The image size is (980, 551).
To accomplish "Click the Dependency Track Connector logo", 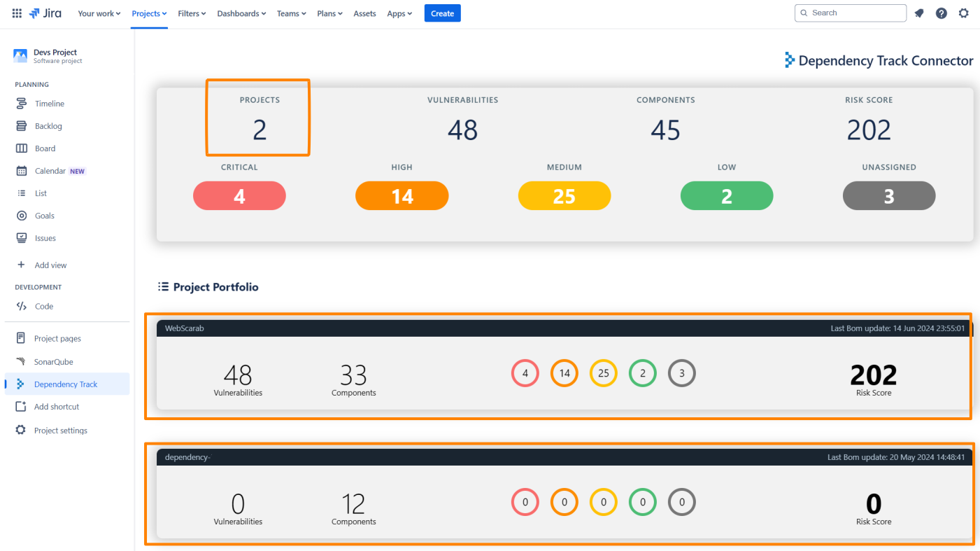I will (790, 60).
